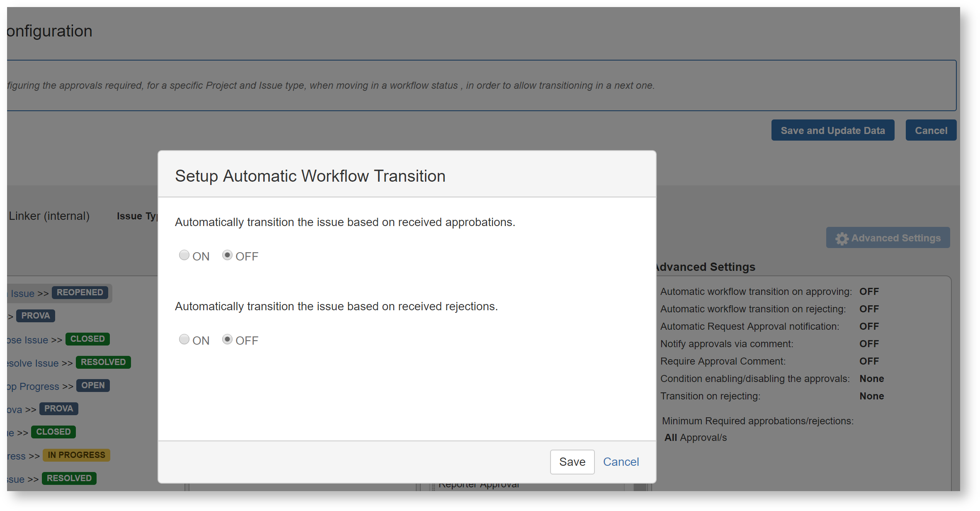Select OFF for automatic transition on rejections
The width and height of the screenshot is (980, 511).
tap(227, 339)
